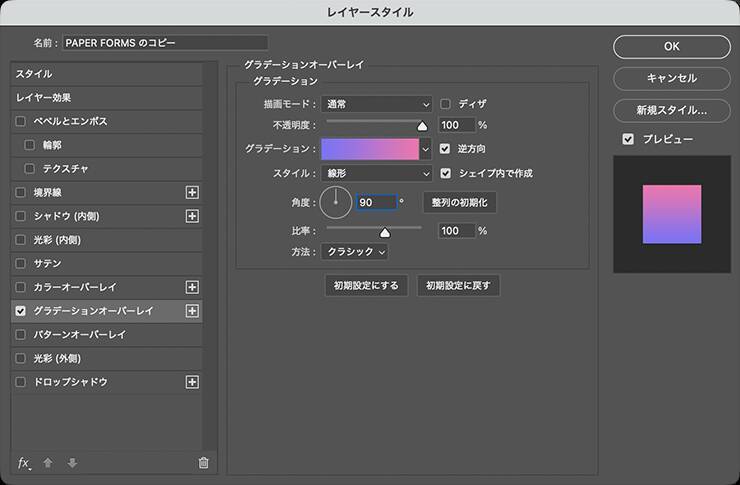Click the effects list scrollbar
Viewport: 740px width, 485px height.
(210, 255)
